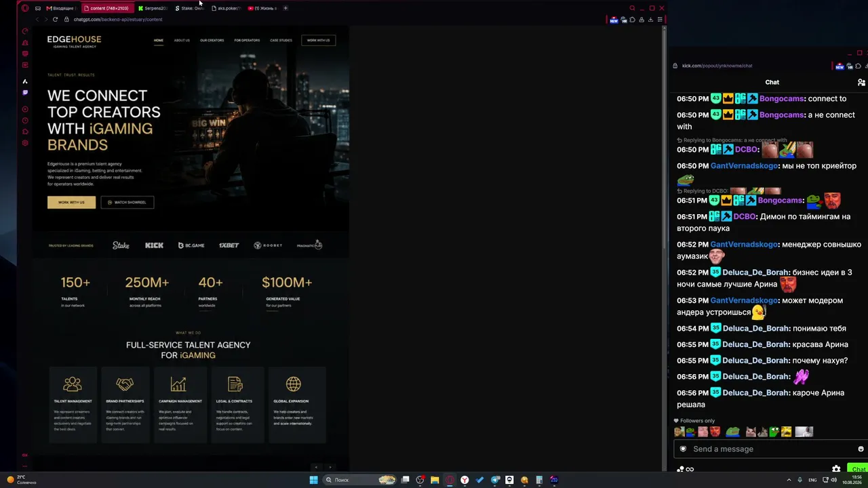Open the emoji picker in chat input
868x488 pixels.
[861, 449]
